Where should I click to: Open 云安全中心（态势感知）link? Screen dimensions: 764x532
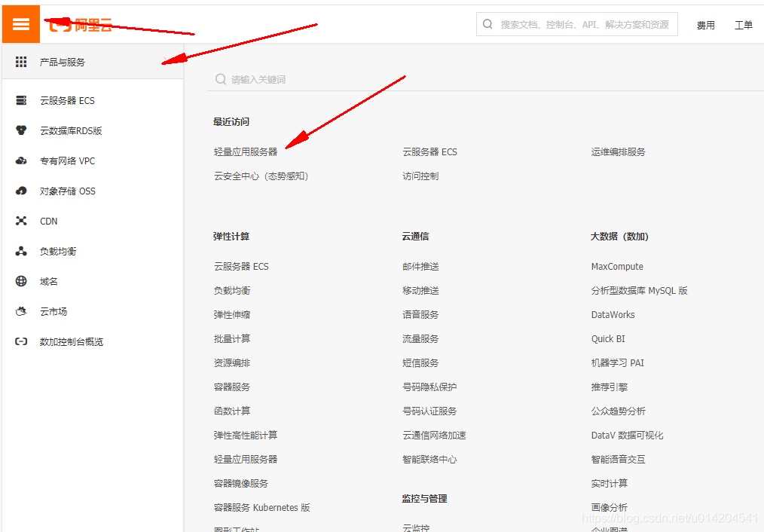coord(261,176)
